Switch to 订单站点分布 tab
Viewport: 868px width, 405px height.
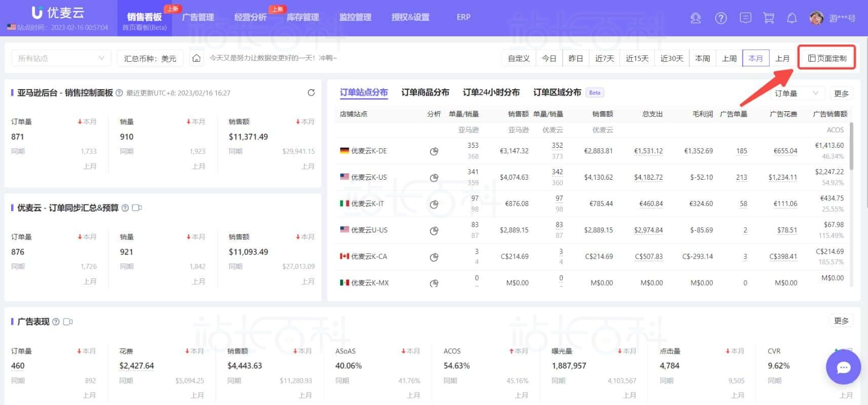(x=364, y=92)
